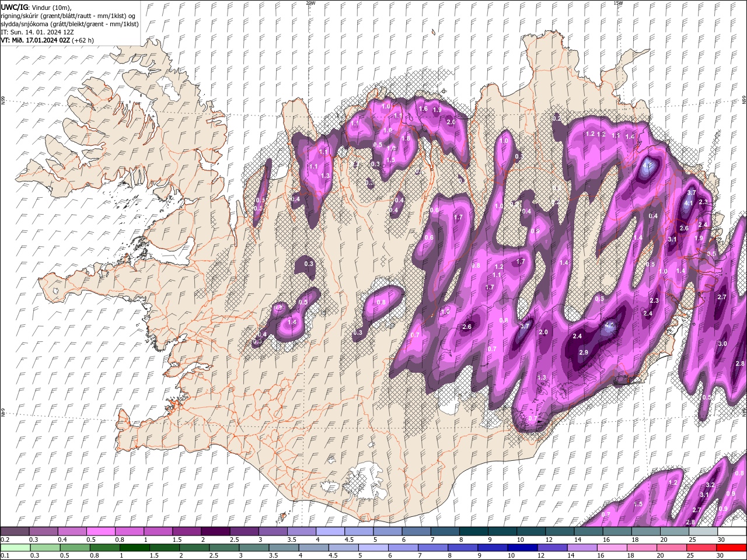
Task: Click the violet 12 rain legend swatch
Action: (551, 548)
